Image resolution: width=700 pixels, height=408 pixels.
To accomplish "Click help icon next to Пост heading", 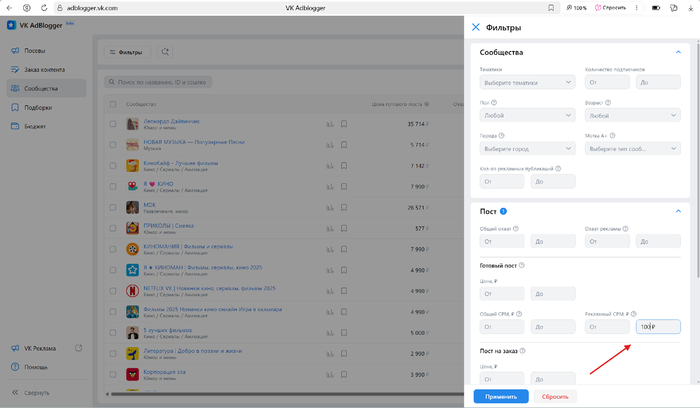I will point(503,211).
